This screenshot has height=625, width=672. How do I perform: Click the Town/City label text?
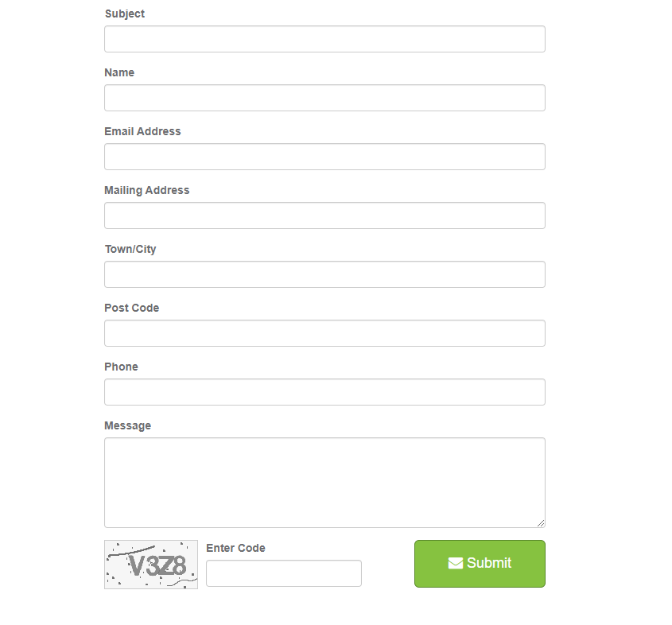(x=130, y=249)
